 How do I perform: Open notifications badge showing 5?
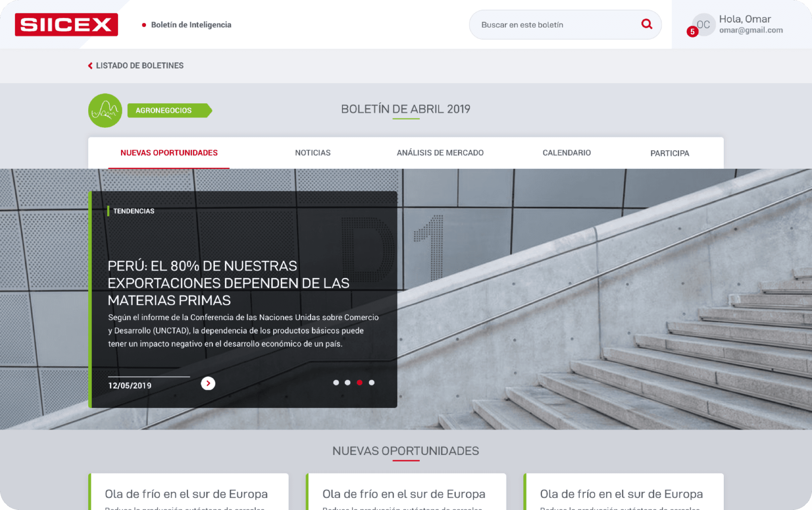692,32
